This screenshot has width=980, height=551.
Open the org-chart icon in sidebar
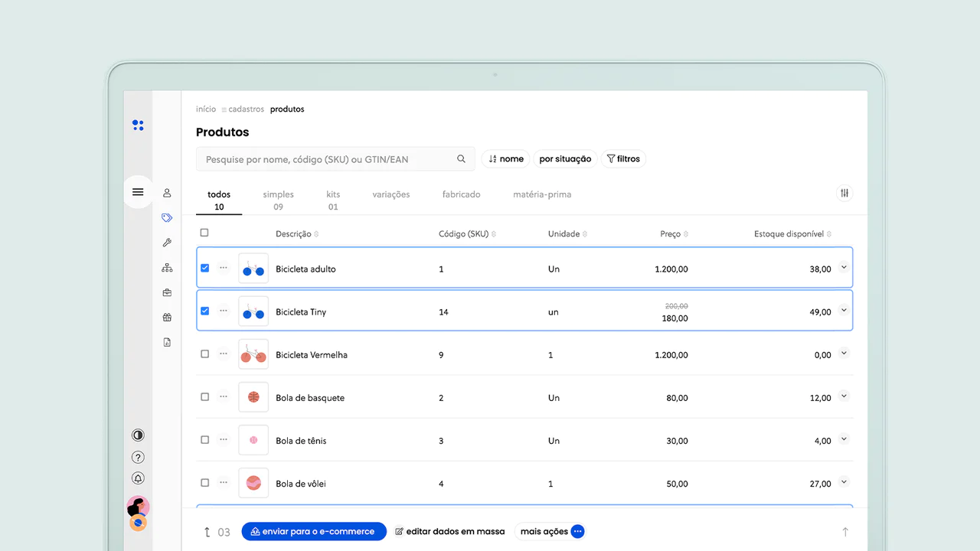[x=167, y=268]
